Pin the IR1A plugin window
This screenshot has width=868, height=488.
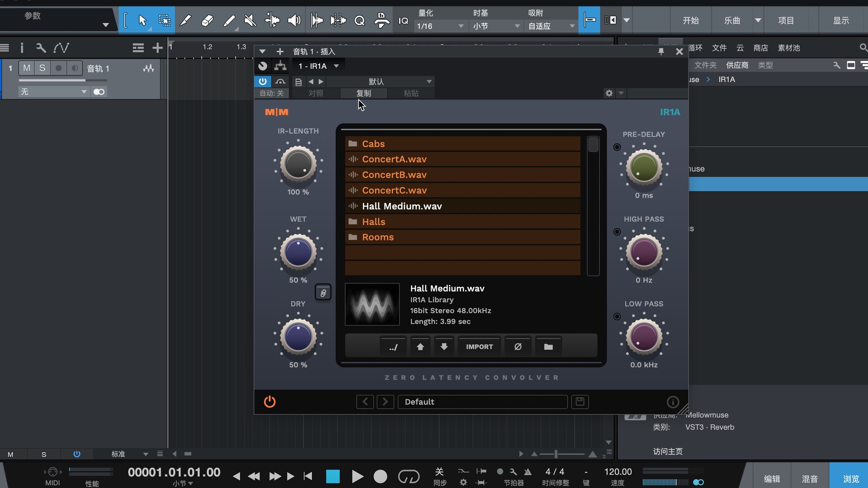click(661, 52)
